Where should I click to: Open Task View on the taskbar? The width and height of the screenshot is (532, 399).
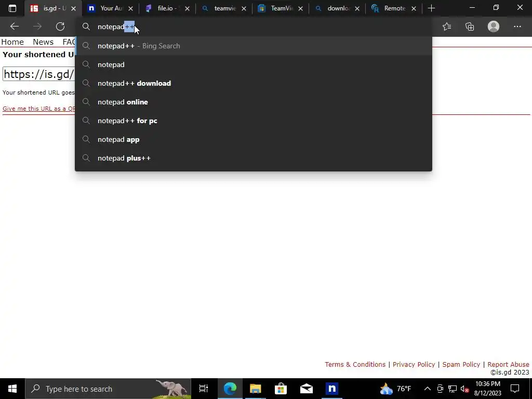coord(204,389)
